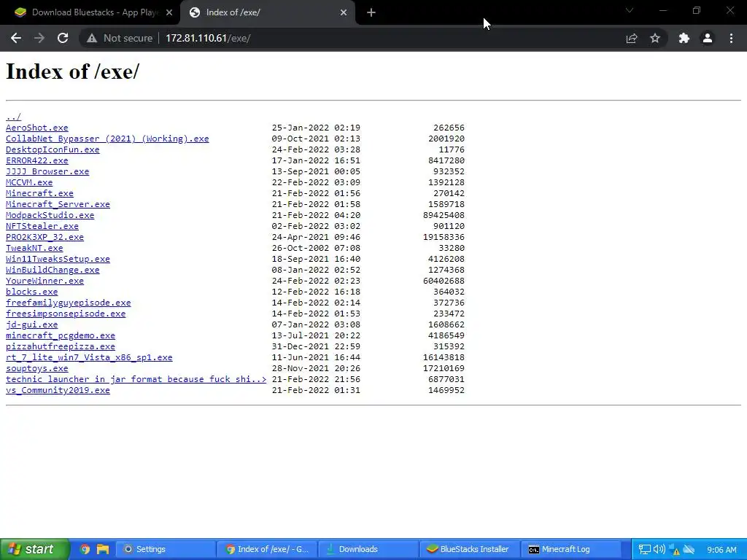Click the volume speaker tray icon
Screen dimensions: 747x560
point(659,550)
